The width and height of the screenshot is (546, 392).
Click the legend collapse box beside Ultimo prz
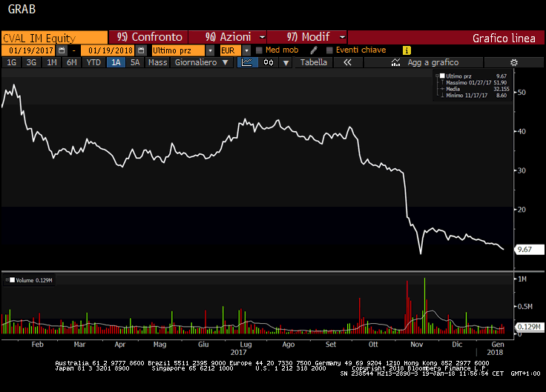(x=437, y=76)
